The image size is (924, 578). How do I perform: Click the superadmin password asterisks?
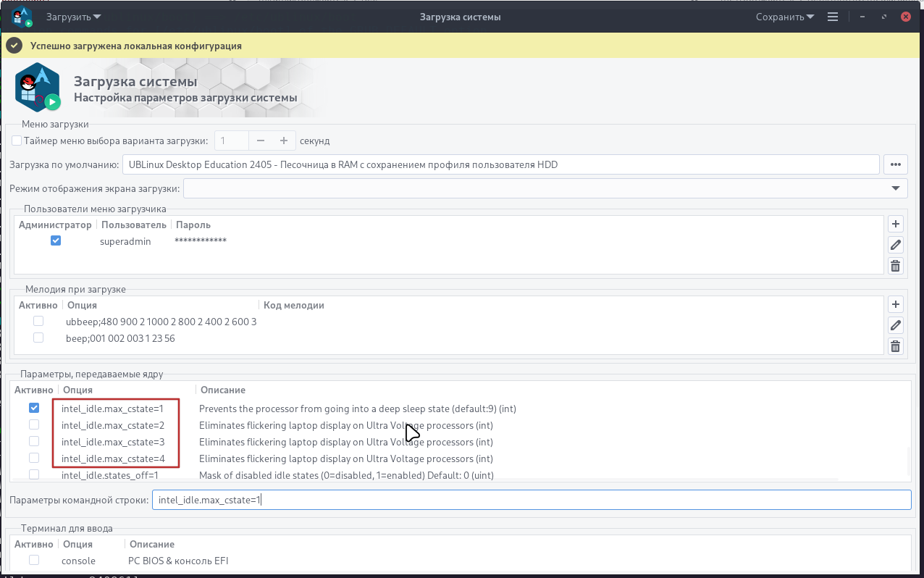201,240
